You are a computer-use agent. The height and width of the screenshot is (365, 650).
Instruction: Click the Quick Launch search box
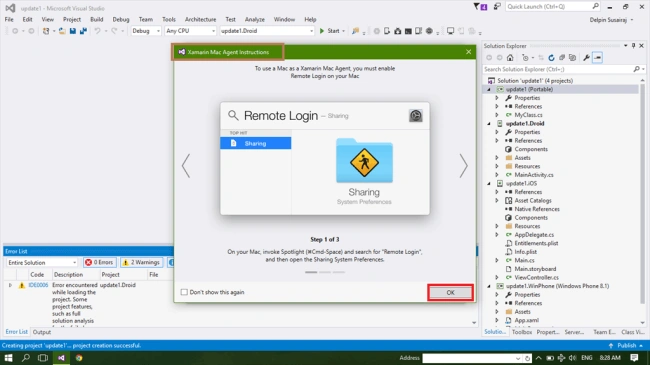tap(553, 7)
